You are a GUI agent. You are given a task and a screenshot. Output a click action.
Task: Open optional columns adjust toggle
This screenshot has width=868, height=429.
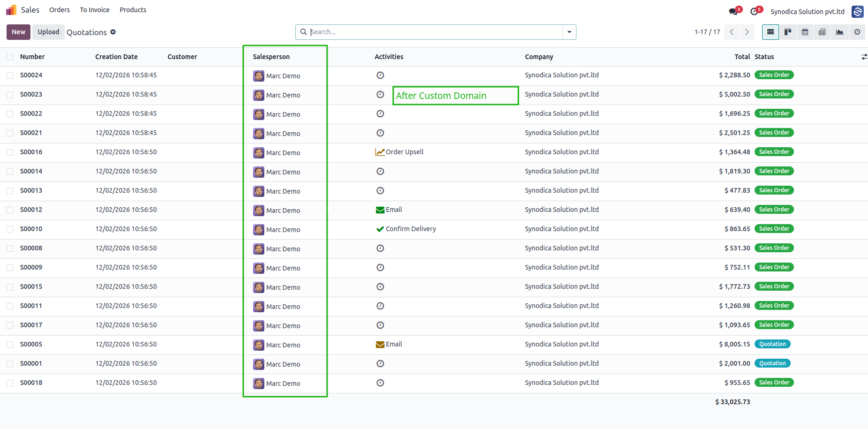864,57
